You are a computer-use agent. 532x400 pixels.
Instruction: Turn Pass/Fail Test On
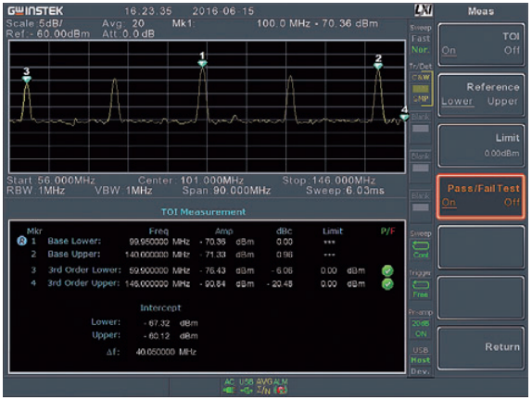click(449, 203)
